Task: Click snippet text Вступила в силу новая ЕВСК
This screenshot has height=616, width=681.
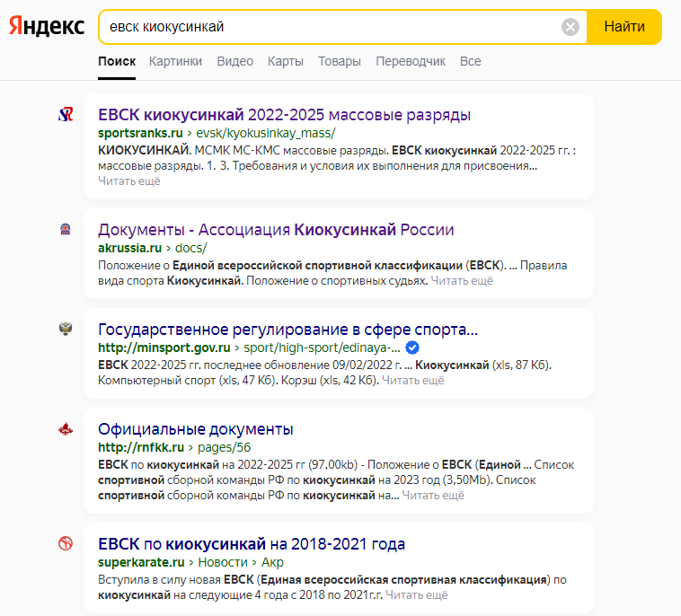Action: [x=332, y=587]
